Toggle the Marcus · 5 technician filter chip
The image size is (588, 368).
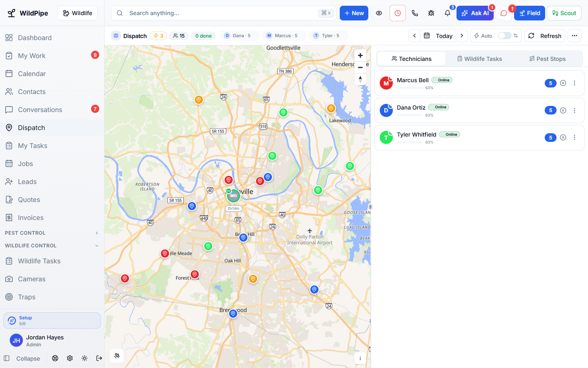(x=284, y=36)
